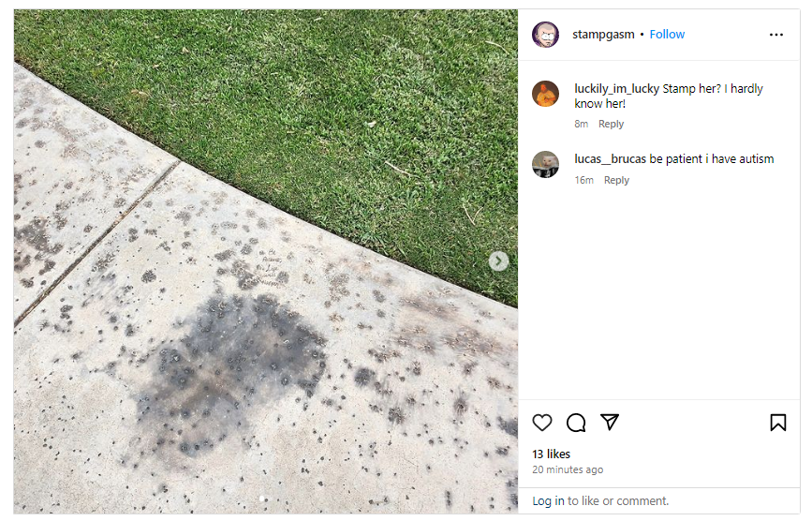The height and width of the screenshot is (521, 812).
Task: Select the second carousel dot indicator
Action: tap(267, 499)
